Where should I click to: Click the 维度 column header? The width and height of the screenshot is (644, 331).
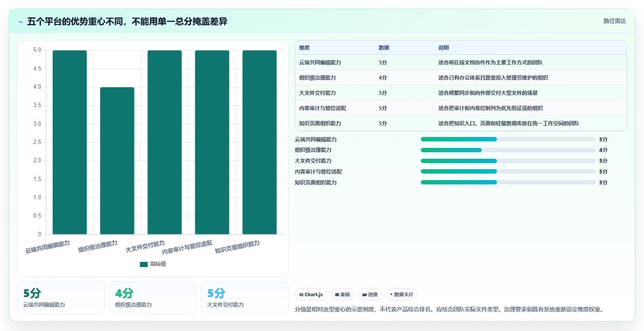coord(304,48)
